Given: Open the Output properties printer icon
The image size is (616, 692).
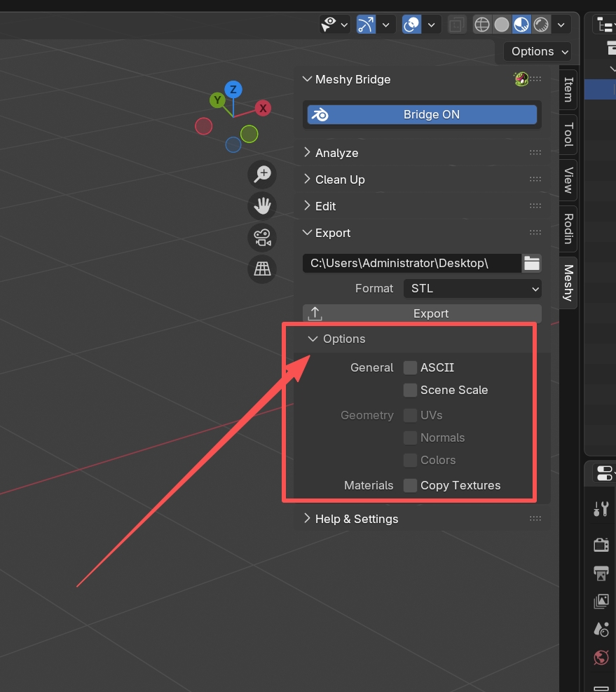Looking at the screenshot, I should [601, 573].
